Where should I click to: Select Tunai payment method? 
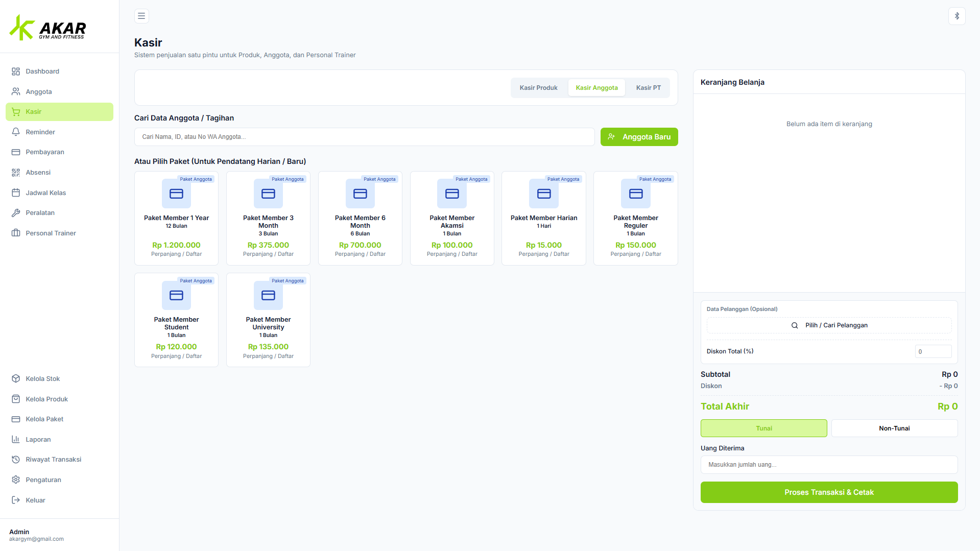point(763,428)
